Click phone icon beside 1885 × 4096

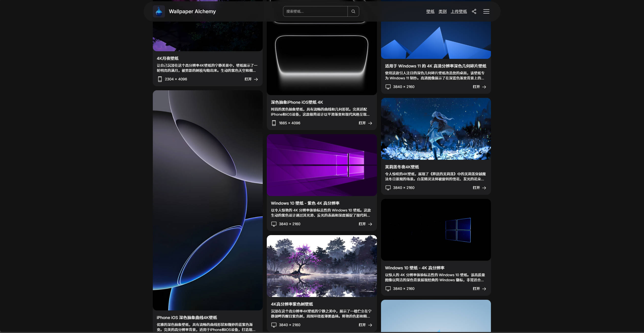pyautogui.click(x=274, y=123)
